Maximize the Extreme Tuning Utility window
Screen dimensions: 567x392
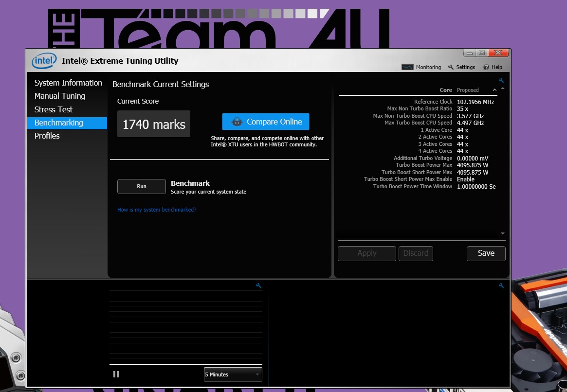point(482,53)
